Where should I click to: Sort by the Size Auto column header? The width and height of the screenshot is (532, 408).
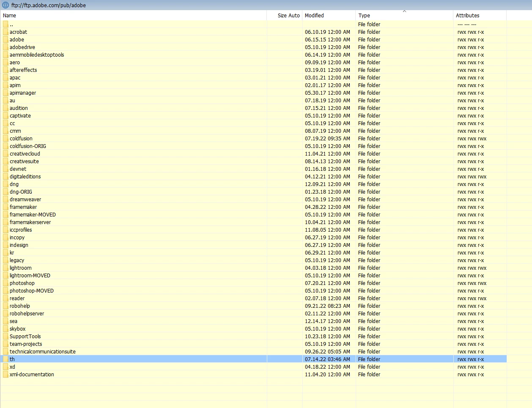[285, 15]
